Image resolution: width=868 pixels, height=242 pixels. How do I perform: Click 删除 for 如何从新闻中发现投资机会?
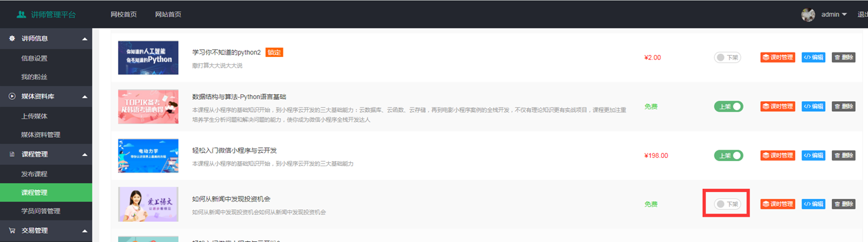click(843, 204)
